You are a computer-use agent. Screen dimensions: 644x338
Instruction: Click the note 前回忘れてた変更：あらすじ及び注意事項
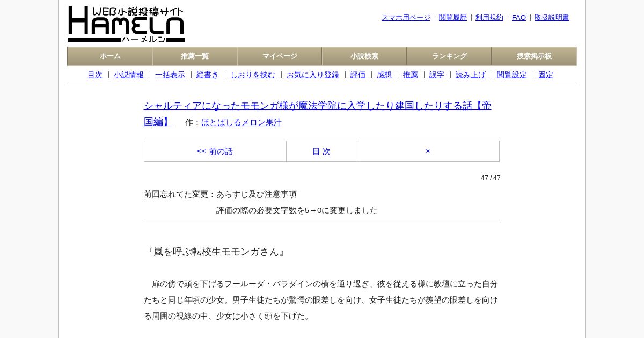pyautogui.click(x=220, y=194)
